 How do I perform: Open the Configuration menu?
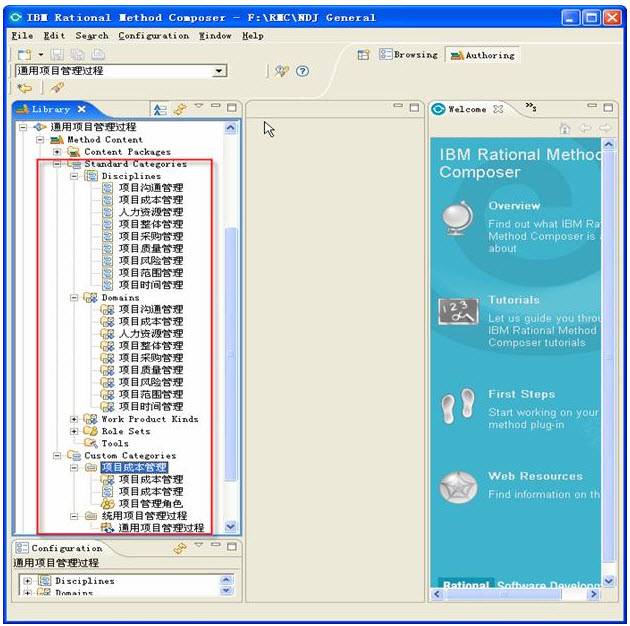(153, 36)
